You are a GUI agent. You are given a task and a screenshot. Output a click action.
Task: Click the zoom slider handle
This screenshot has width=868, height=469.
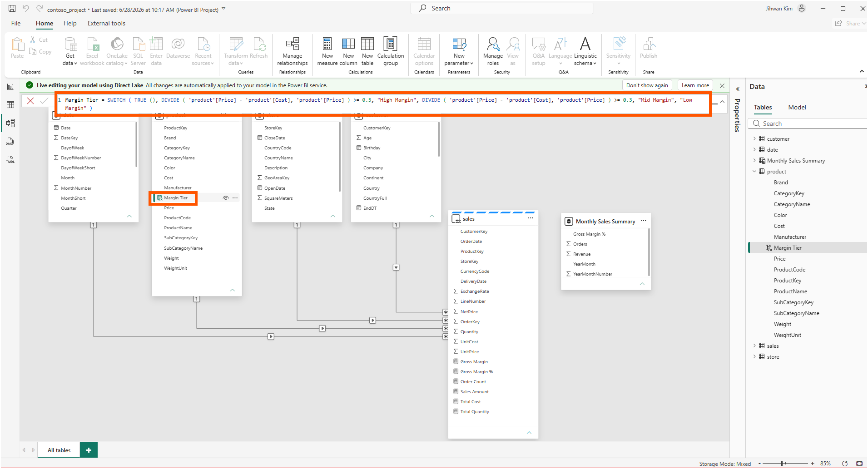tap(782, 464)
